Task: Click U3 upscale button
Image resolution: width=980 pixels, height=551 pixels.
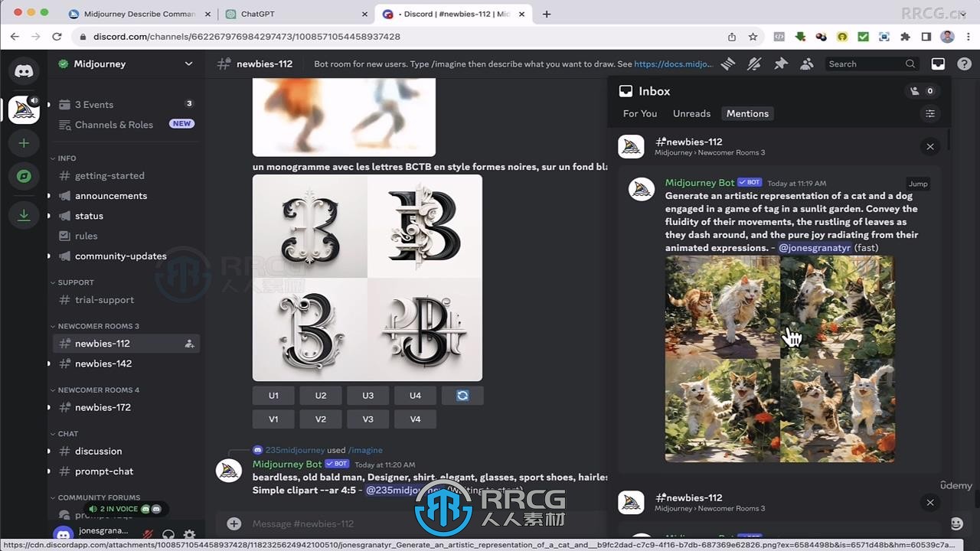Action: point(368,396)
